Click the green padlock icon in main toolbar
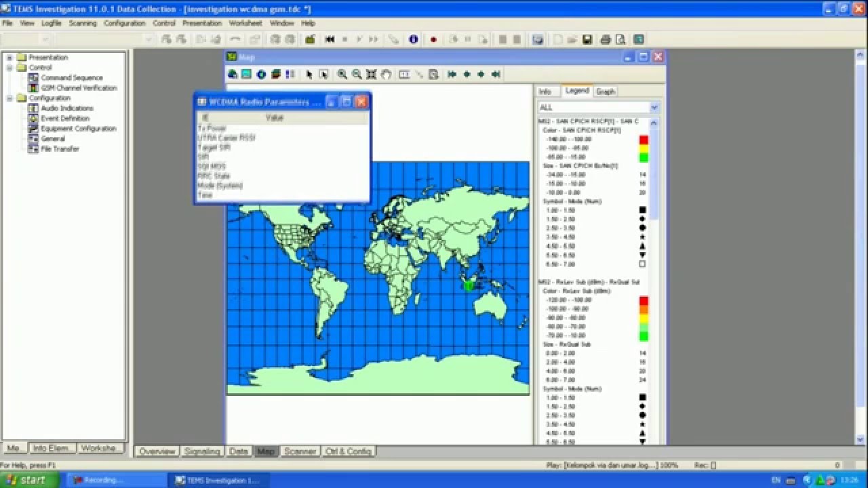The height and width of the screenshot is (488, 868). click(310, 39)
